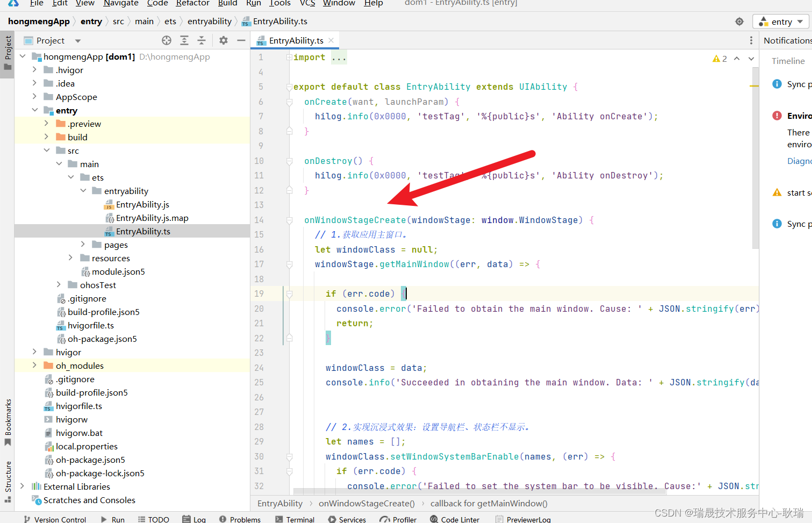Viewport: 812px width, 523px height.
Task: Click the hongmengApp breadcrumb in navigation bar
Action: click(x=39, y=22)
